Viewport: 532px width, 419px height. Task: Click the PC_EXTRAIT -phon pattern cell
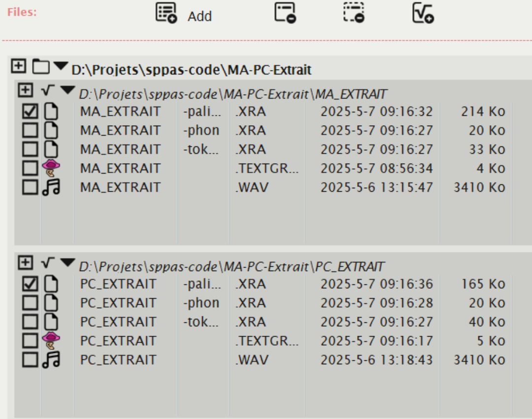coord(201,303)
